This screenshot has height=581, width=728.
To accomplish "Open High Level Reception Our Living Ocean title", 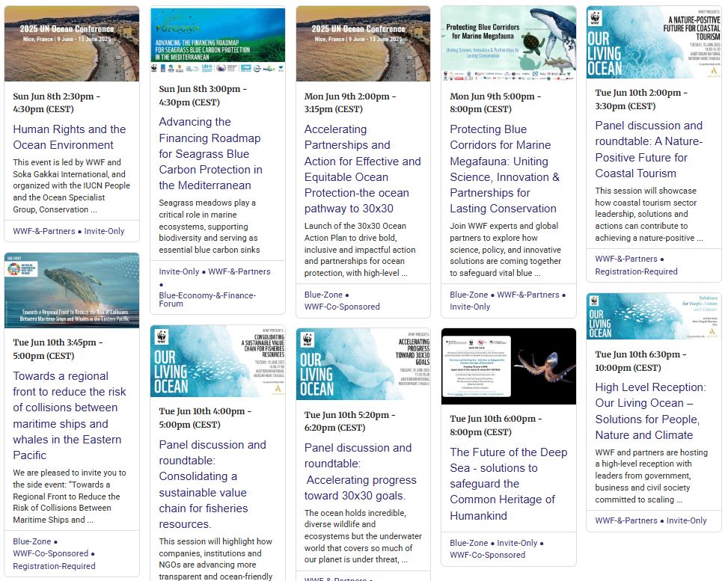I will click(650, 411).
